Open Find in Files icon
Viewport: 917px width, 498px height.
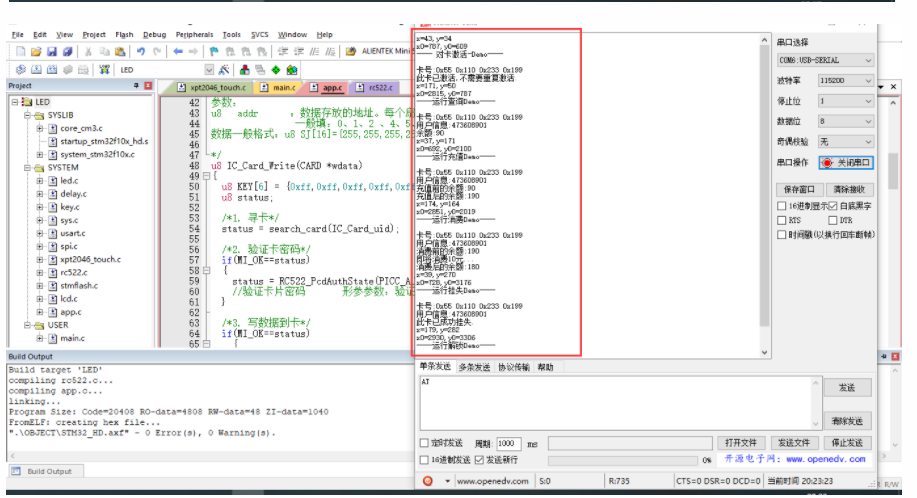[351, 51]
